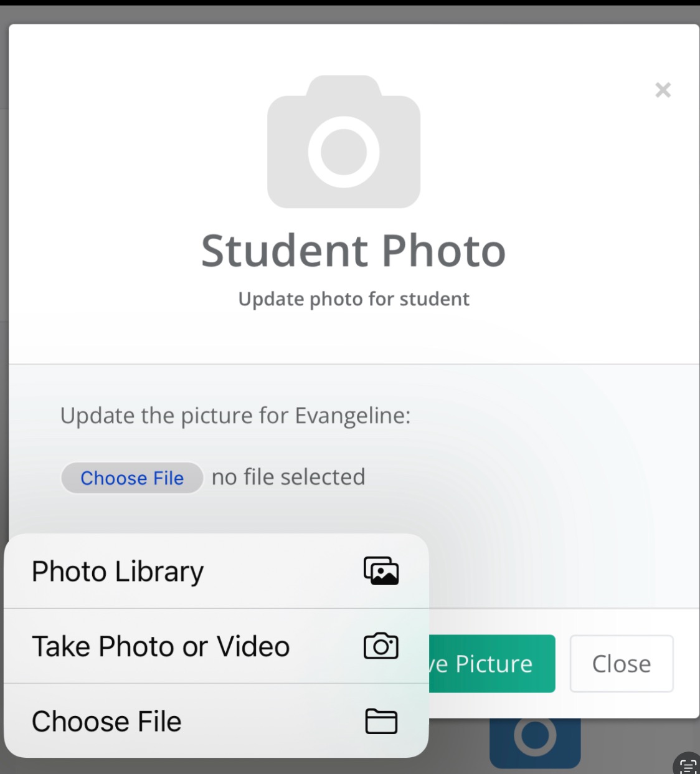700x774 pixels.
Task: Click the "no file selected" text
Action: [288, 477]
